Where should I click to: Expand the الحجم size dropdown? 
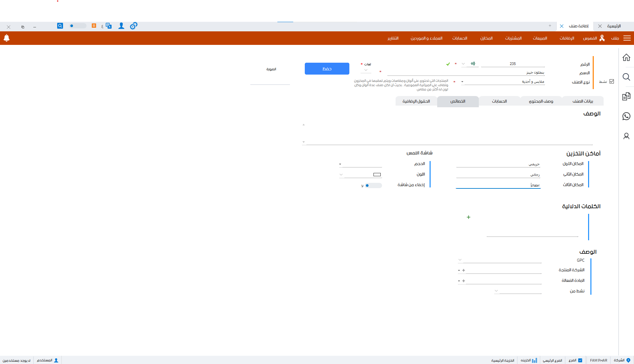click(340, 164)
